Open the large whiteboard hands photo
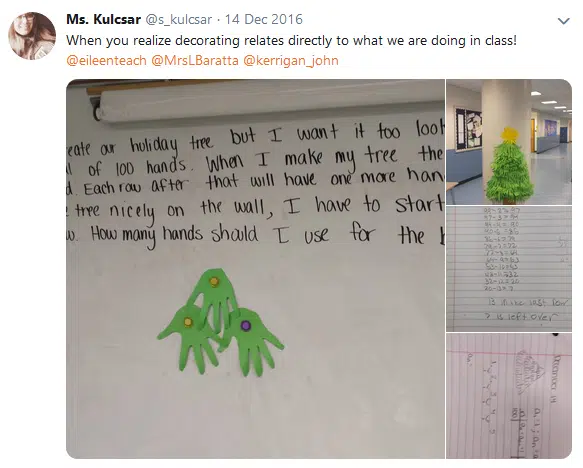Screen dimensions: 583x468 coord(255,269)
